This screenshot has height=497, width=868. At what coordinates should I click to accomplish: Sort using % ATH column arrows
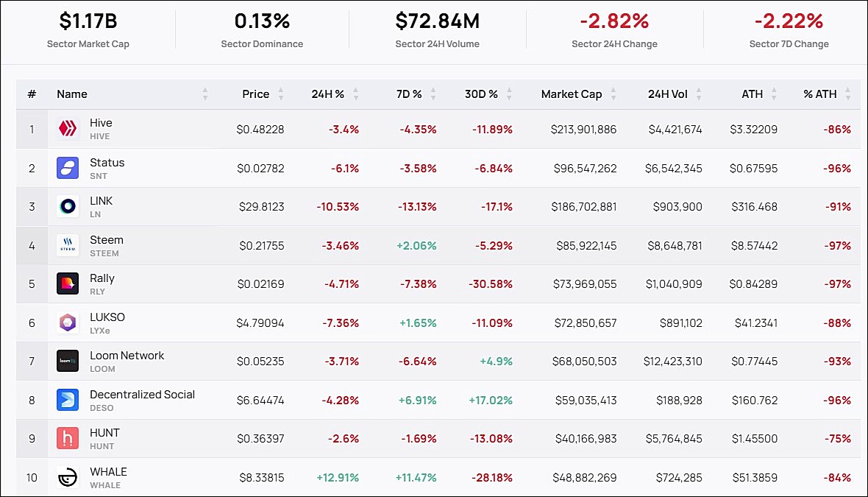[x=847, y=94]
